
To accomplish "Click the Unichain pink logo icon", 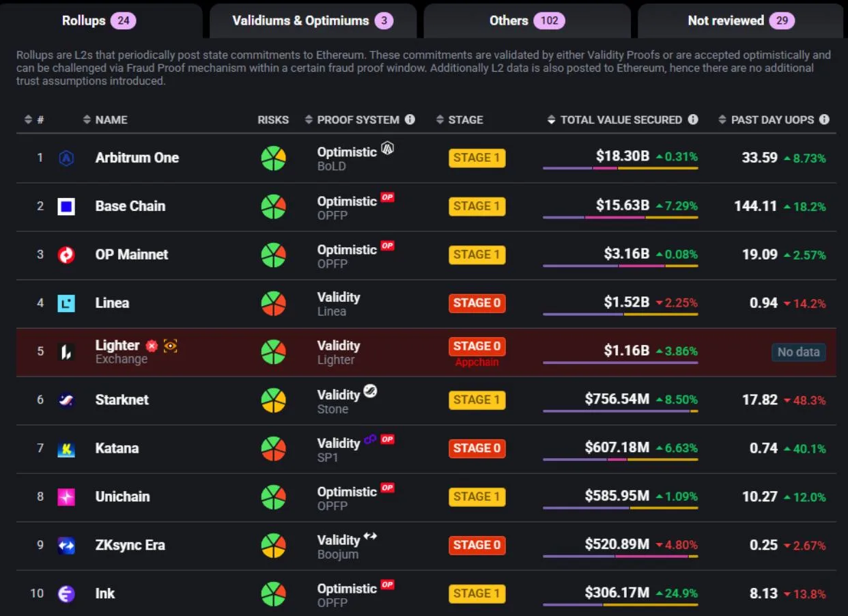I will point(66,497).
